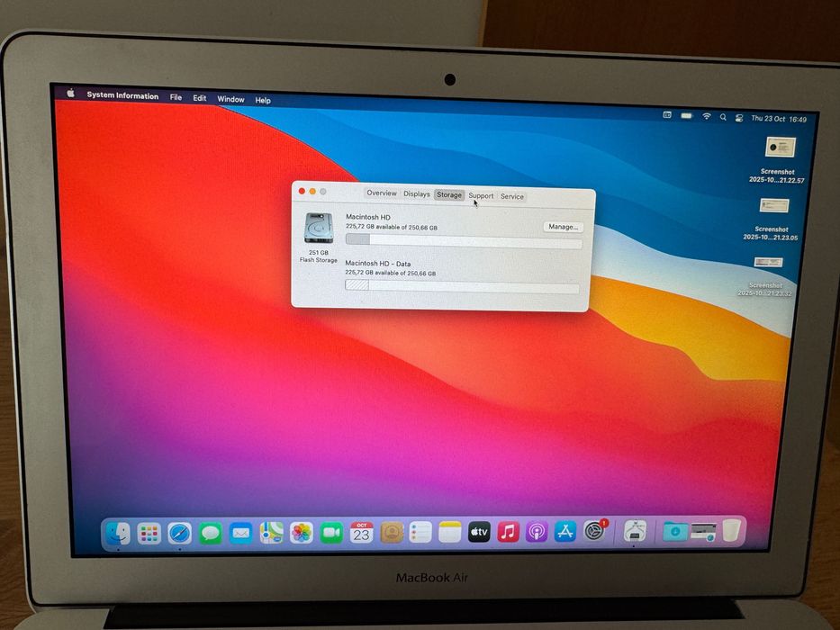840x630 pixels.
Task: Select Screenshot 2025-10...21.22.57 on desktop
Action: (778, 160)
